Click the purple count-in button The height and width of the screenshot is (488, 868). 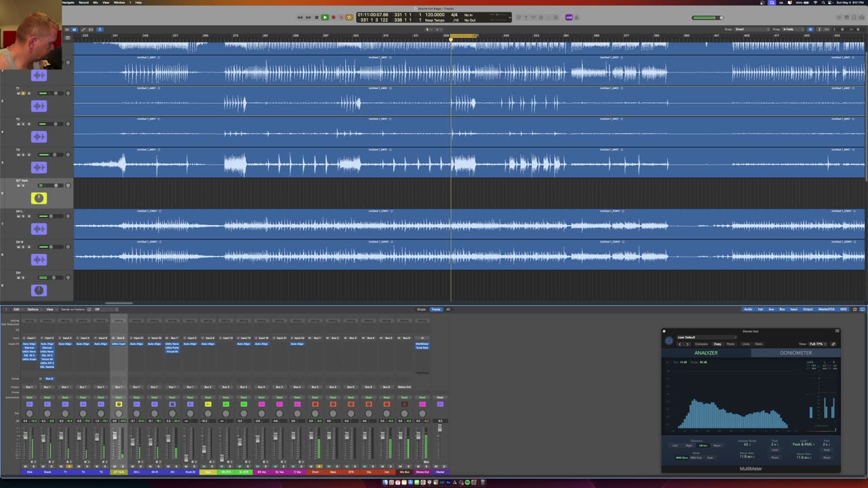[569, 17]
